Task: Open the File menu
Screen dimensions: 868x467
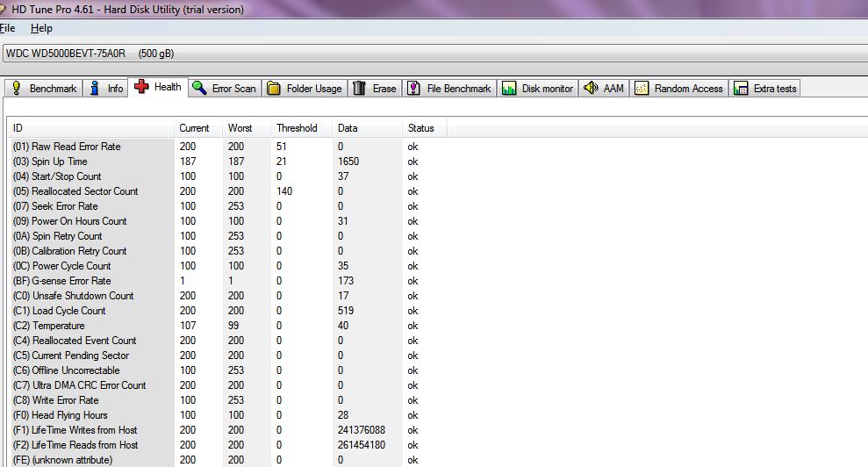Action: (x=8, y=28)
